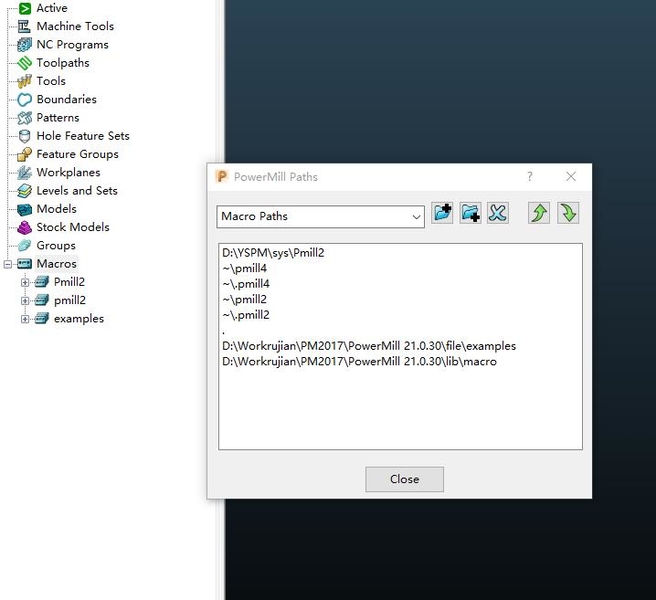
Task: Select the Machine Tools icon
Action: (24, 26)
